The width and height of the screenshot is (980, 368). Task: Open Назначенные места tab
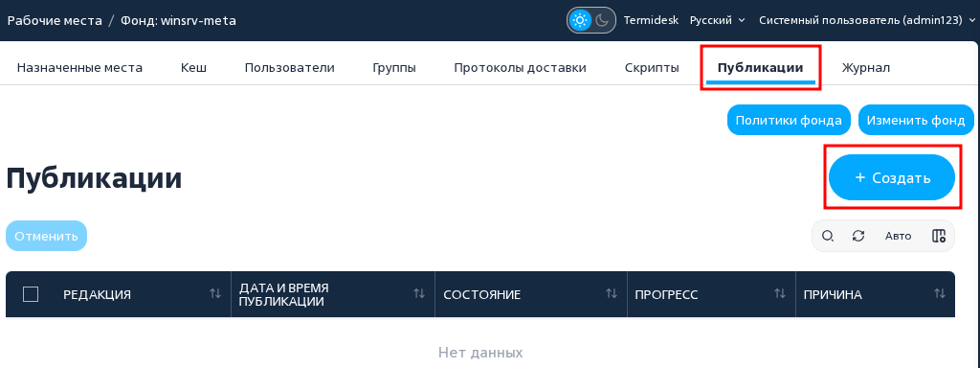[80, 68]
